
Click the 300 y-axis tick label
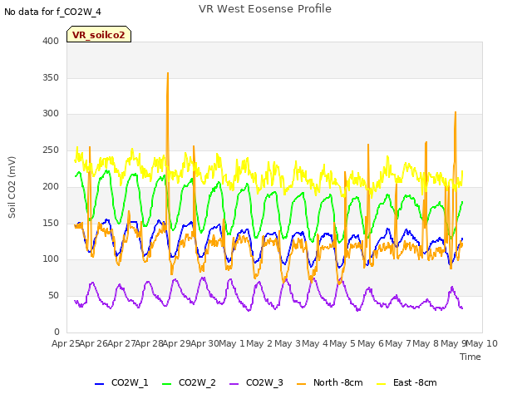point(51,114)
